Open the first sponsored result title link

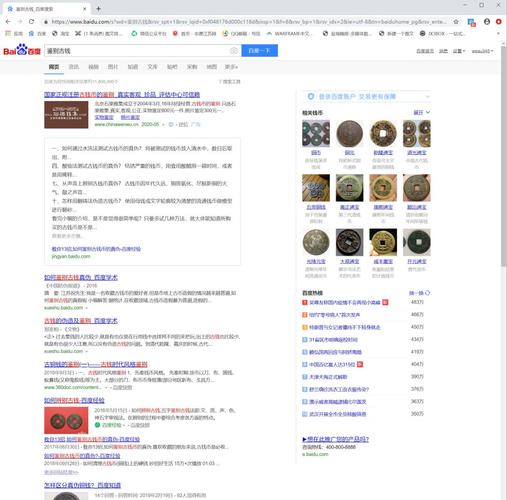(122, 95)
